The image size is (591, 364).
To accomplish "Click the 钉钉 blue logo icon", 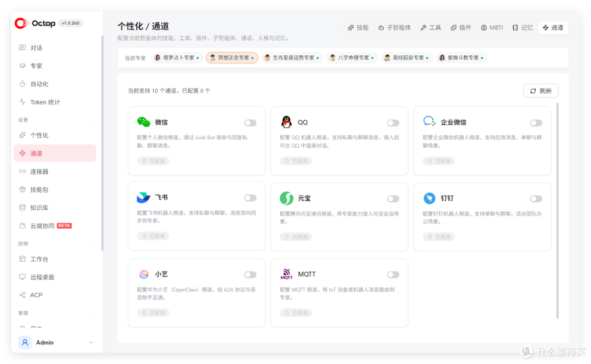I will coord(430,198).
